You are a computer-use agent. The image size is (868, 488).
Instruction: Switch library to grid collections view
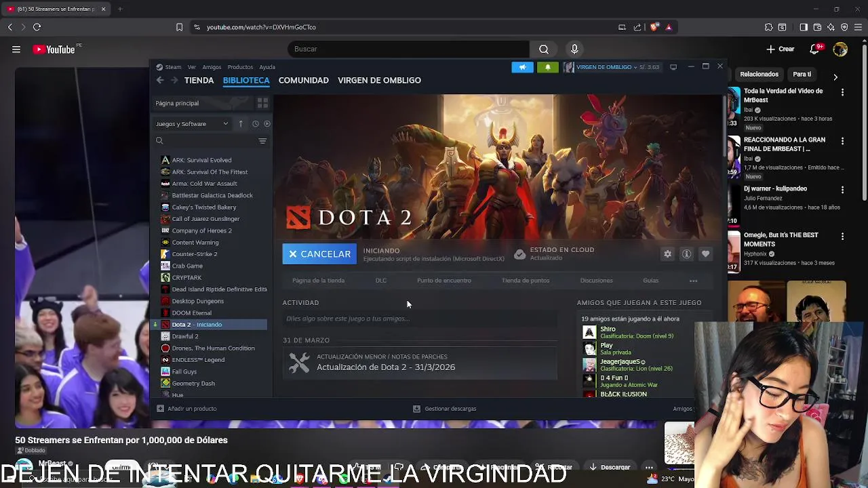262,103
